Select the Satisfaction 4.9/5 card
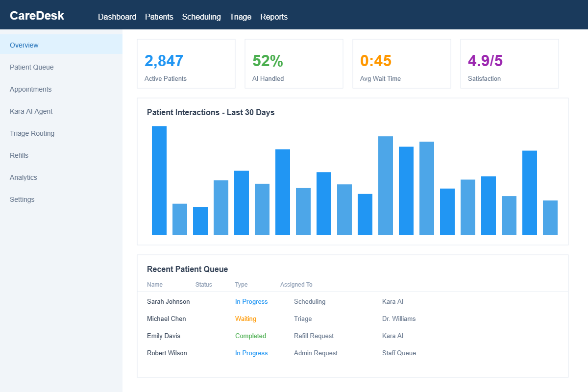This screenshot has width=588, height=392. (x=510, y=64)
